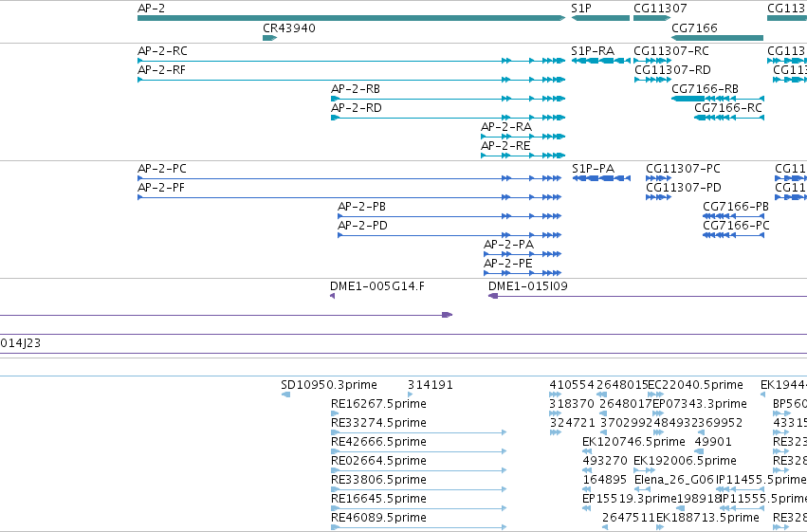The width and height of the screenshot is (807, 532).
Task: Select the AP-2 gene bar
Action: 352,18
